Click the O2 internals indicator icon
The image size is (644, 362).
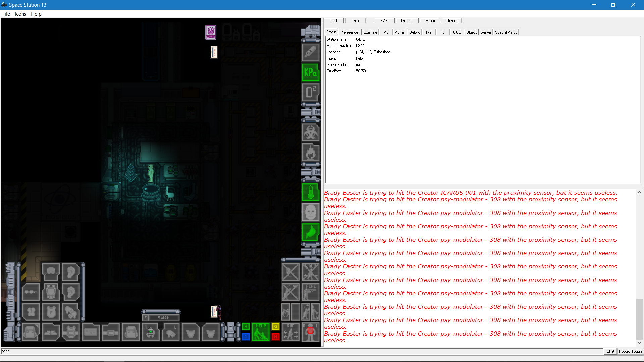coord(310,93)
